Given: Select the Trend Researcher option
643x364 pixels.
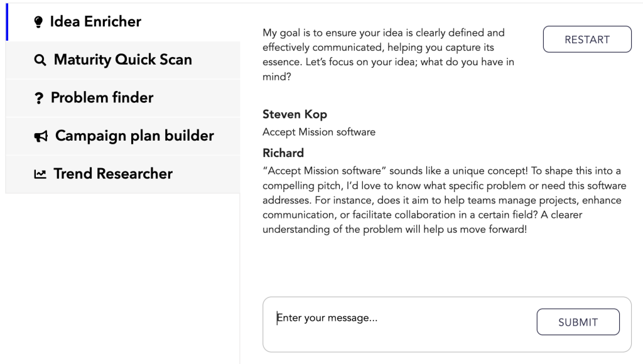Looking at the screenshot, I should point(113,173).
